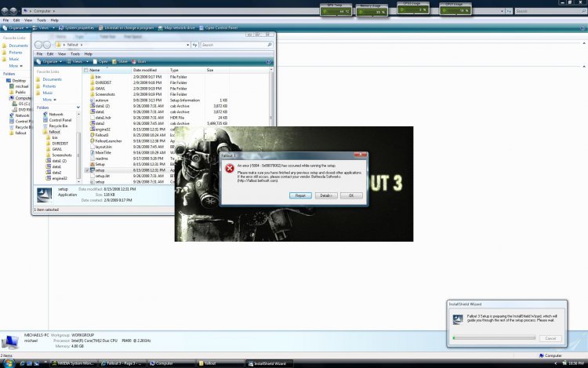Select engine32 file in file list
Viewport: 588px width, 368px height.
103,129
